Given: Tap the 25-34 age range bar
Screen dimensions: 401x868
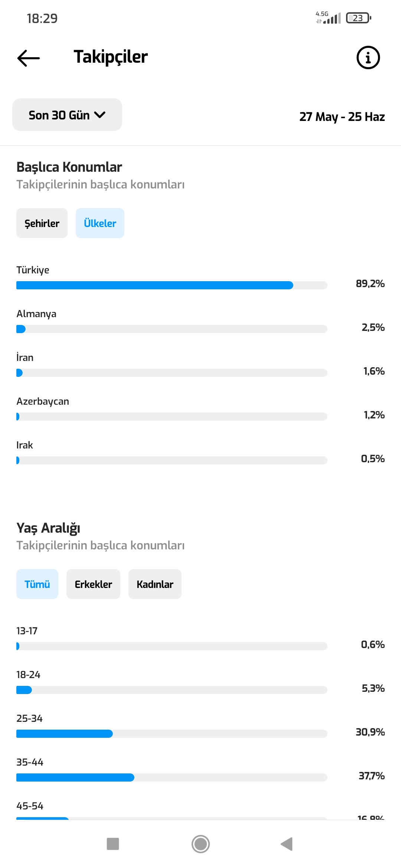Looking at the screenshot, I should click(x=172, y=734).
